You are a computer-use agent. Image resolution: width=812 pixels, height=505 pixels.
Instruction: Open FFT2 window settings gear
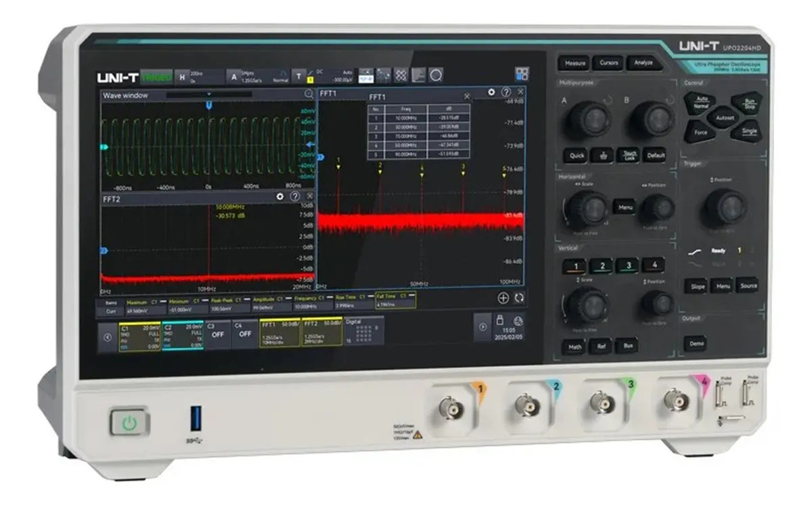tap(280, 196)
